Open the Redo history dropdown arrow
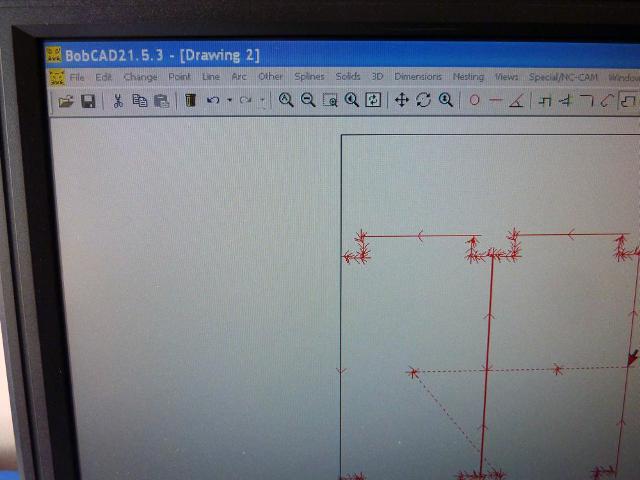 (262, 100)
